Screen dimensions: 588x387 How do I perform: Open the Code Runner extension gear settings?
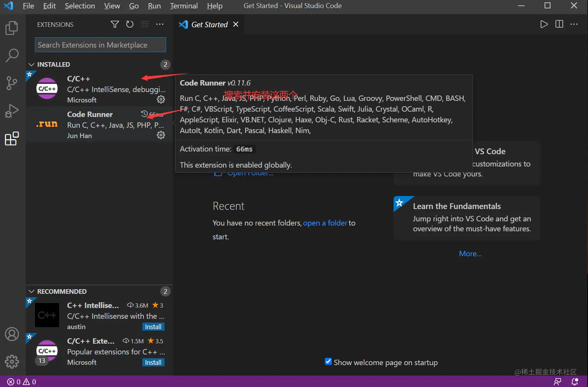(161, 135)
